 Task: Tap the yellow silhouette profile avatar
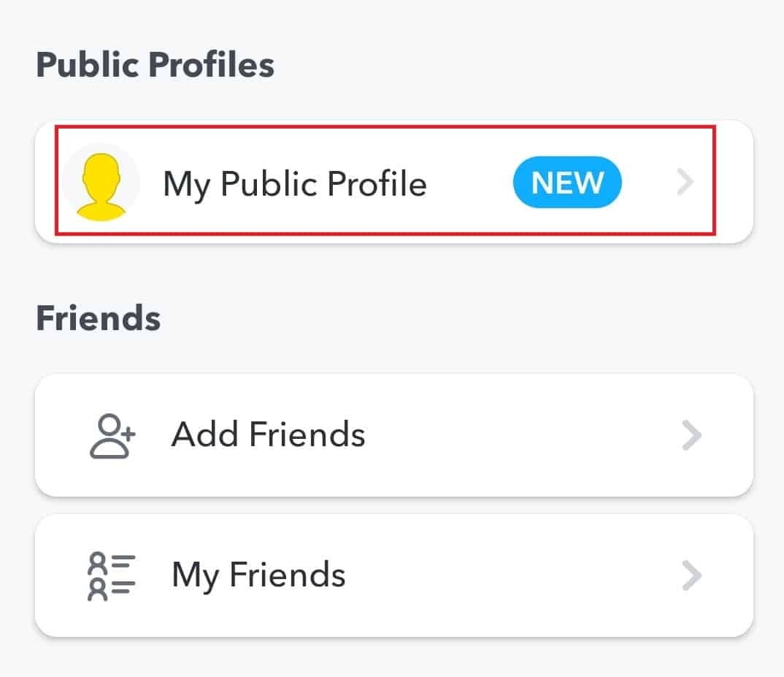tap(101, 183)
